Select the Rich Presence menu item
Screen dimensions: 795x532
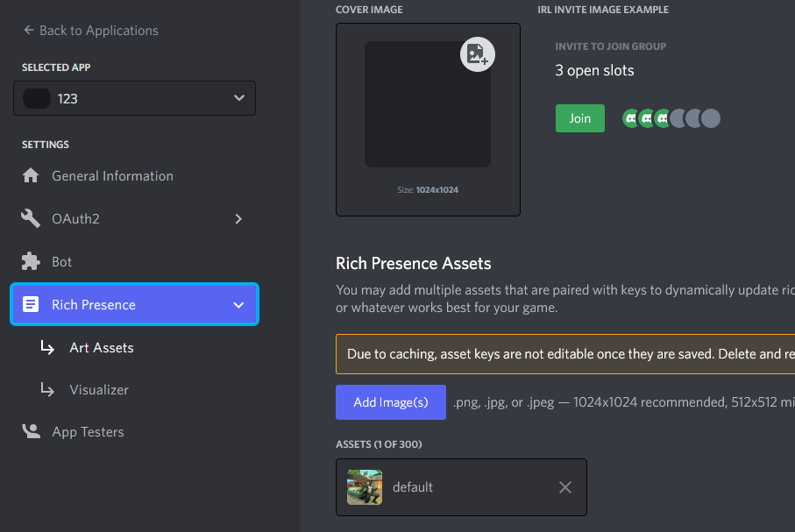134,304
